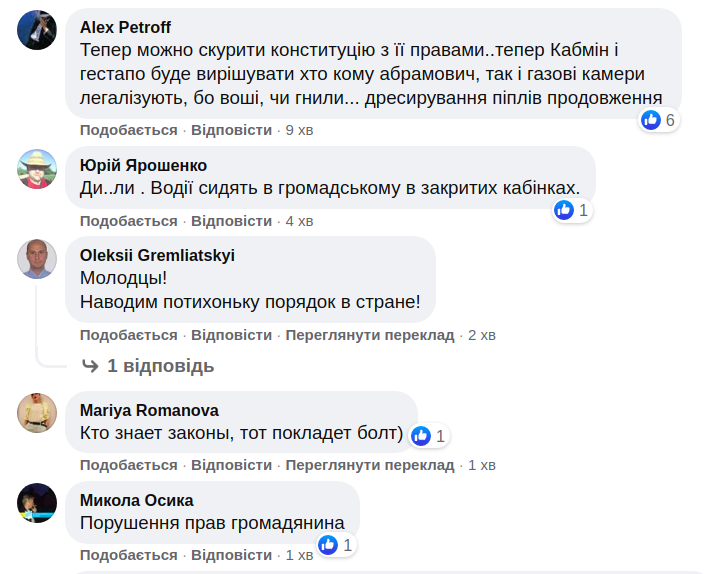
Task: Open Юрій Ярошенко's profile picture
Action: 37,169
